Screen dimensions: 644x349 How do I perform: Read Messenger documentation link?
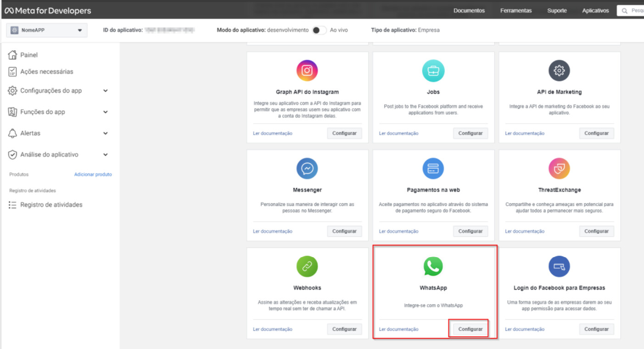pos(273,231)
